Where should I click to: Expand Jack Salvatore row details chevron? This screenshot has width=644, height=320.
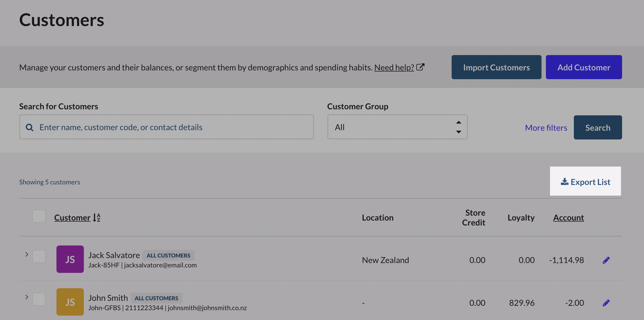coord(27,254)
